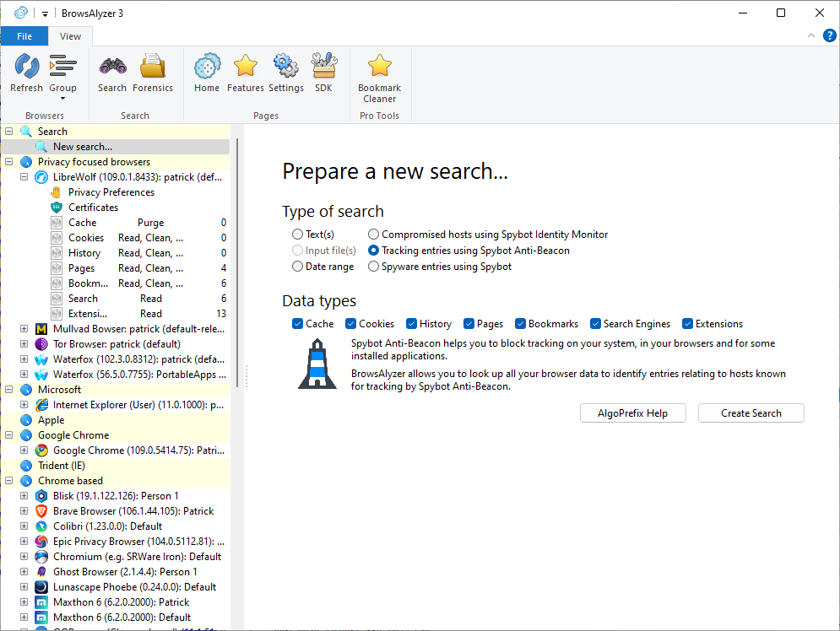Uncheck the Cookies data type
This screenshot has width=840, height=631.
pos(351,324)
